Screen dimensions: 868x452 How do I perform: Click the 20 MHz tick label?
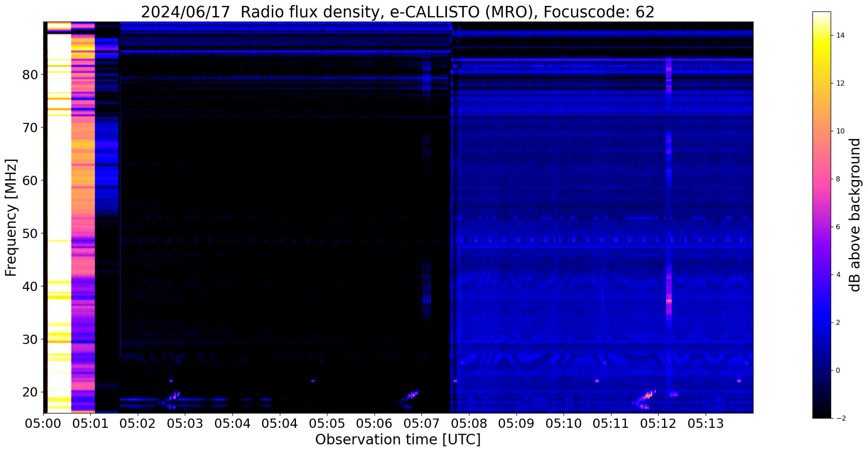point(30,392)
